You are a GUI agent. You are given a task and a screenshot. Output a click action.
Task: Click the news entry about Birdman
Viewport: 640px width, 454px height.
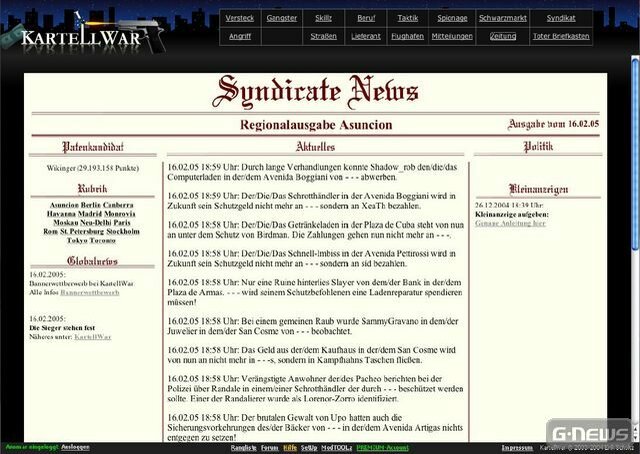coord(316,230)
